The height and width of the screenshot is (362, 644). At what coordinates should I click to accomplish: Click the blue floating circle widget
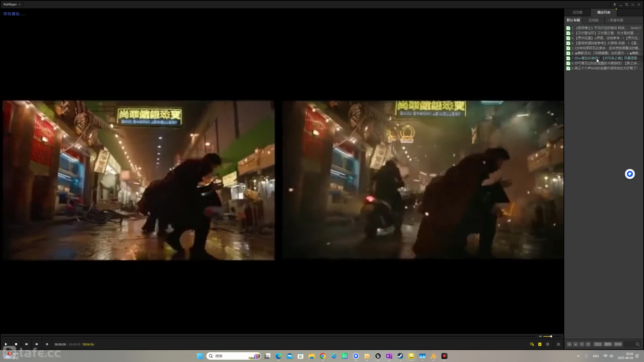[x=630, y=174]
